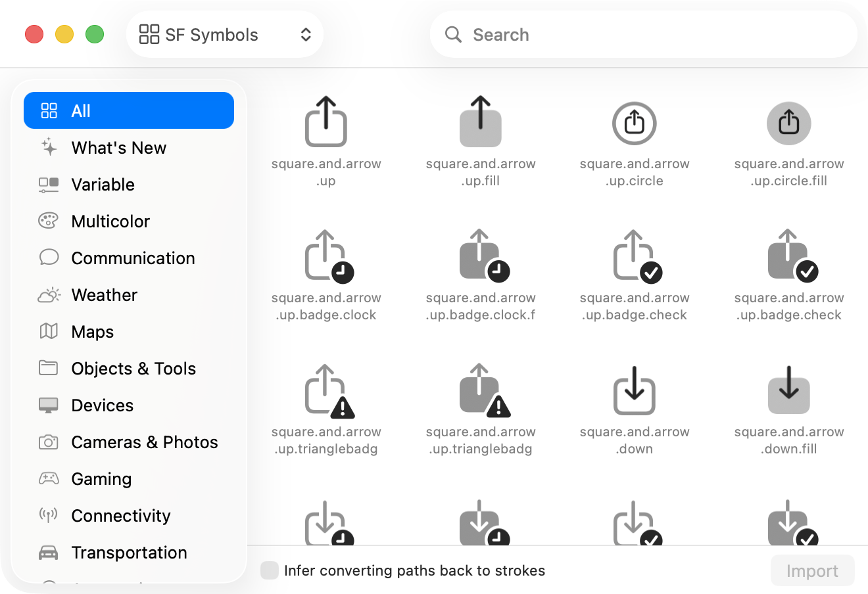Viewport: 868px width, 594px height.
Task: Minimize the window with yellow button
Action: pyautogui.click(x=64, y=34)
